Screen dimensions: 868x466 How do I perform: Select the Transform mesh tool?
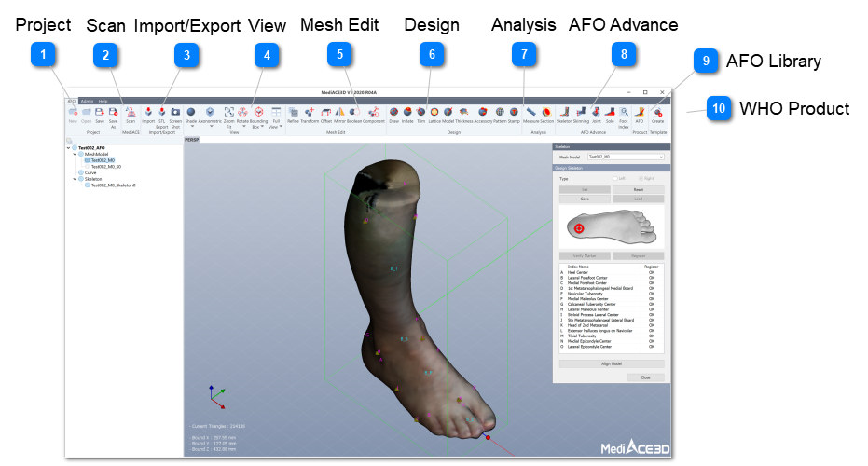310,115
